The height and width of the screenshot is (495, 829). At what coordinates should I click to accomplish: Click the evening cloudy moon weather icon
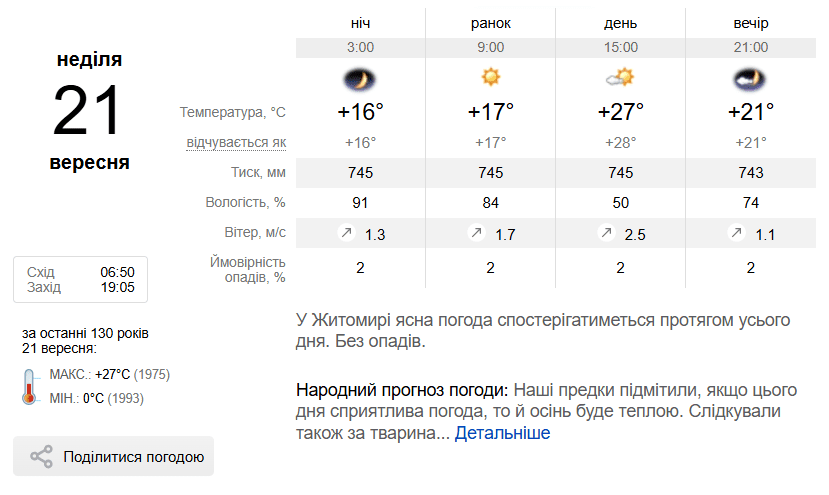coord(749,78)
